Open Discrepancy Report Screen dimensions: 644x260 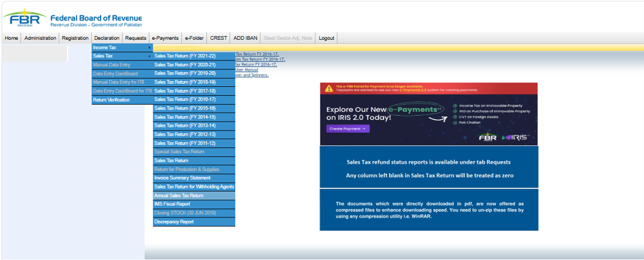coord(194,222)
